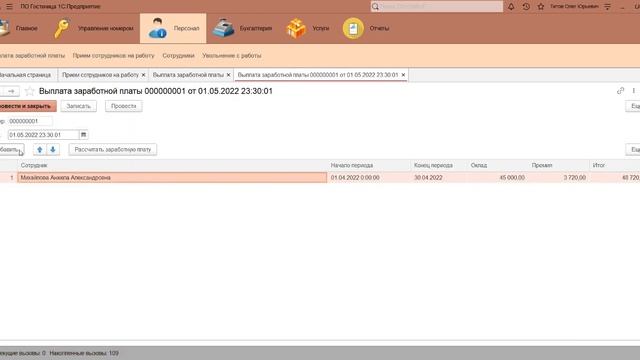Select the 30.04.2022 period end cell
This screenshot has height=360, width=640.
click(x=439, y=178)
